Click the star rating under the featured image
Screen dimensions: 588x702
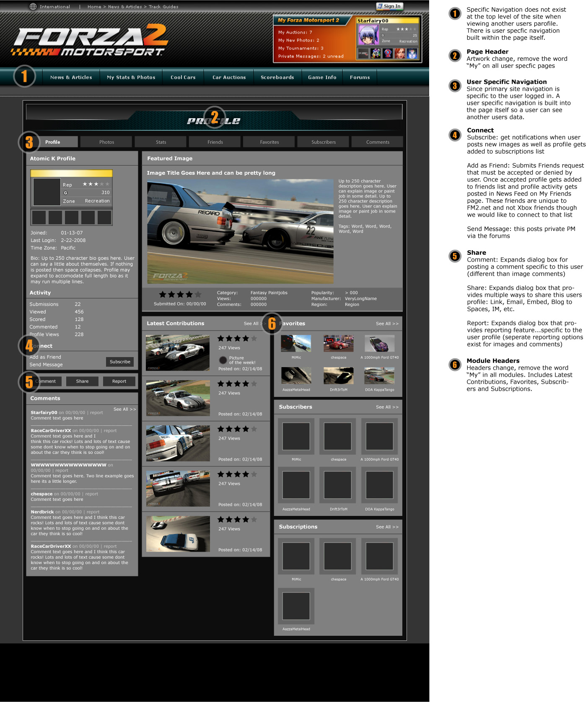click(180, 295)
